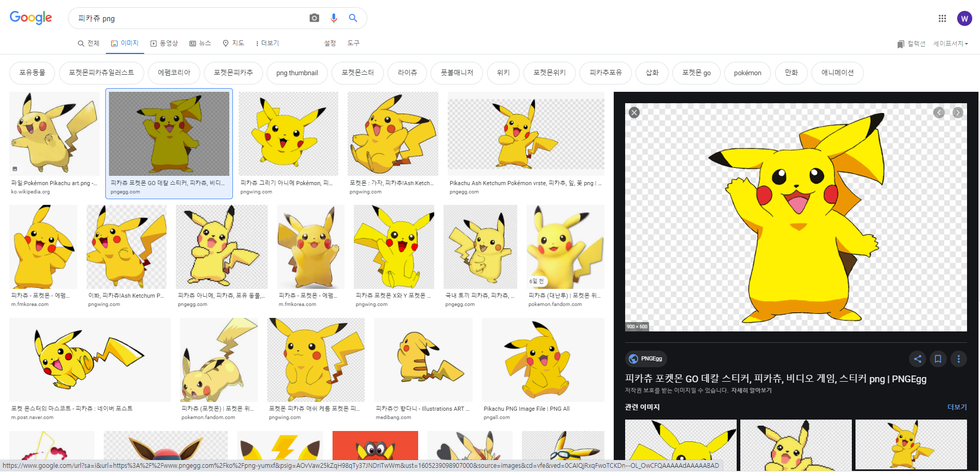Select the 위키 filter chip
Image resolution: width=980 pixels, height=473 pixels.
coord(503,73)
